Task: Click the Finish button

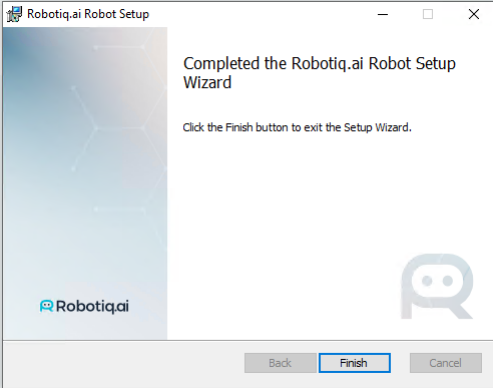Action: coord(354,363)
